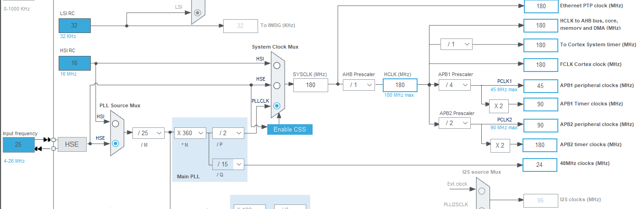Select LSI radio button at top mux

point(197,13)
